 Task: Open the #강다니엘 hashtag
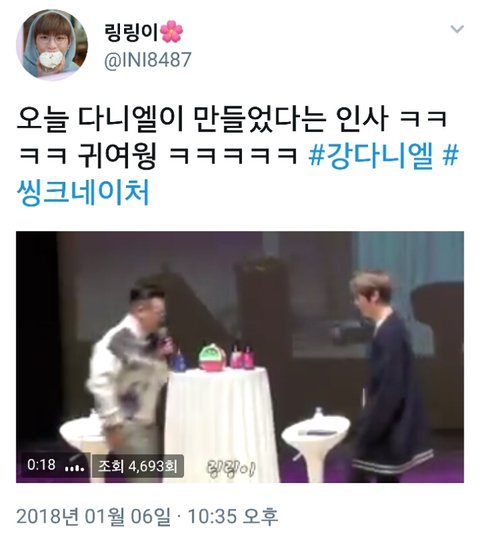[x=371, y=156]
